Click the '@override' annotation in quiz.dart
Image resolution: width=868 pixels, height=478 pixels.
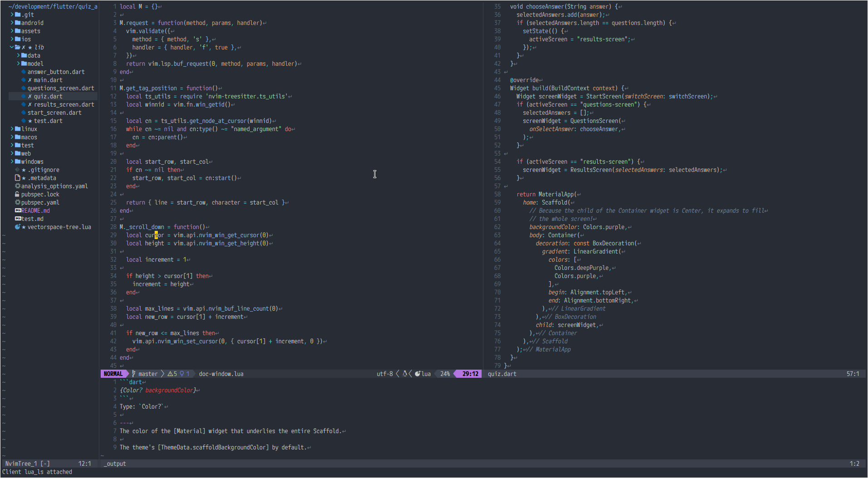pyautogui.click(x=524, y=80)
